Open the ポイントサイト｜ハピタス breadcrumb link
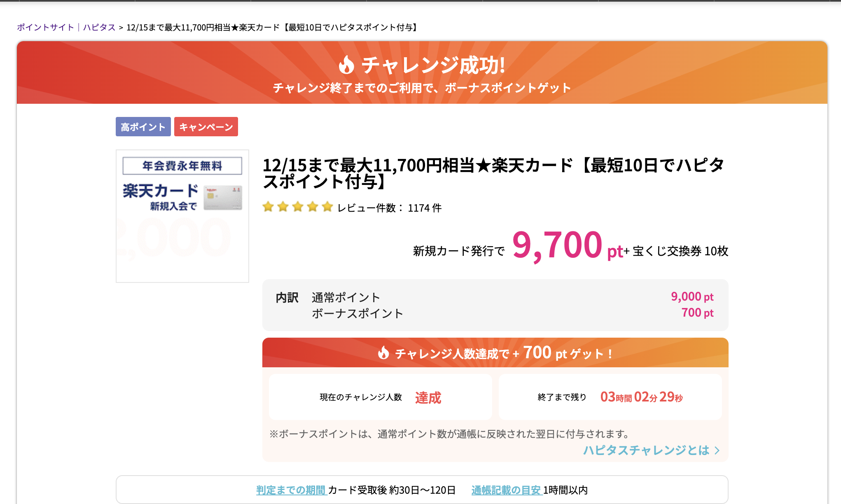This screenshot has height=504, width=841. click(x=66, y=28)
